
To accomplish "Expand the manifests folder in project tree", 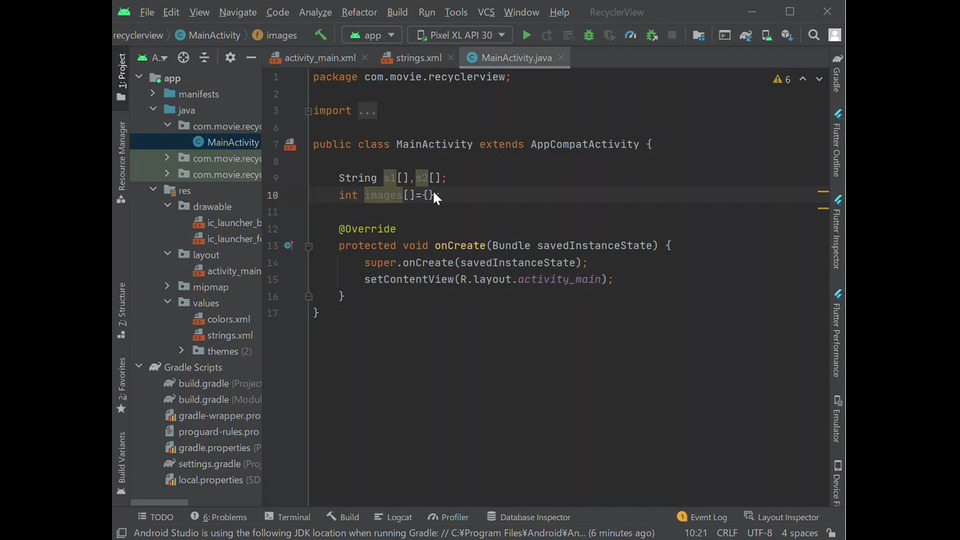I will click(x=154, y=94).
